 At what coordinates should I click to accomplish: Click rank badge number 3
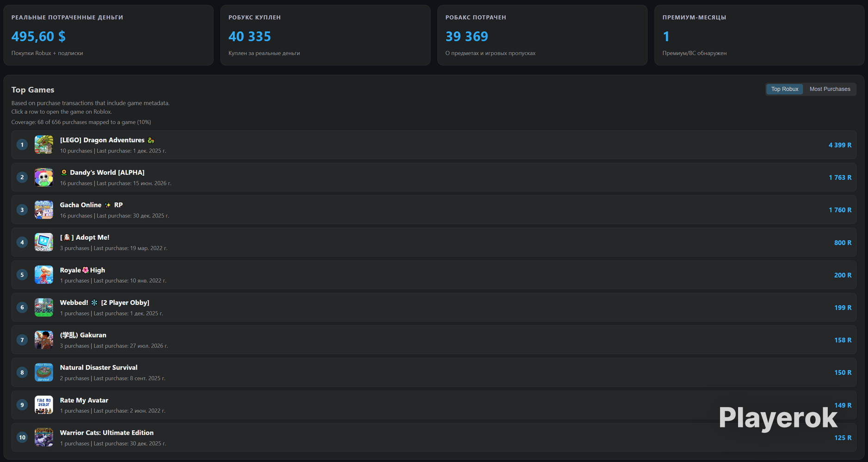tap(22, 210)
